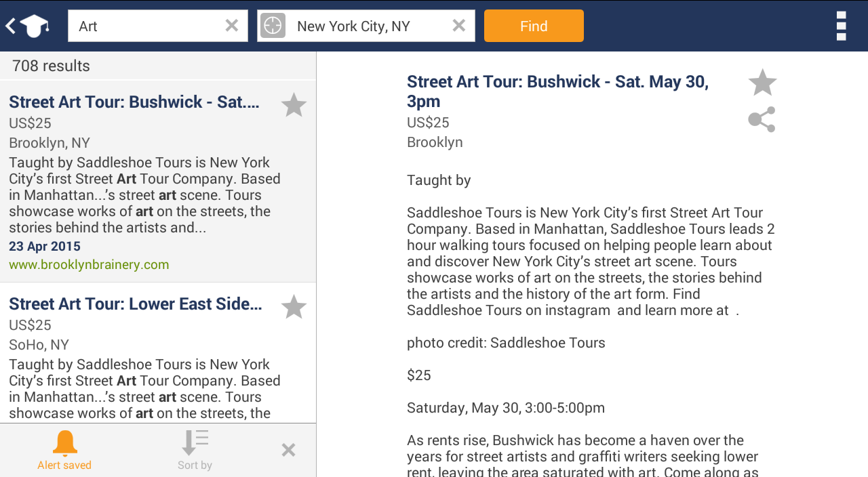Favorite the Bushwick tour in the results list
Viewport: 868px width, 477px height.
(x=294, y=105)
